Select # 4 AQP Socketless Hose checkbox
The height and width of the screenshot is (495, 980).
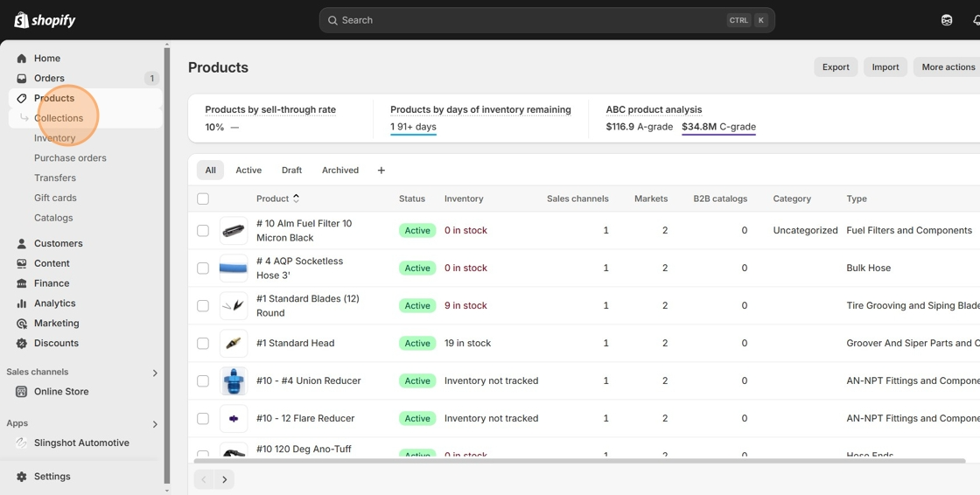tap(203, 268)
